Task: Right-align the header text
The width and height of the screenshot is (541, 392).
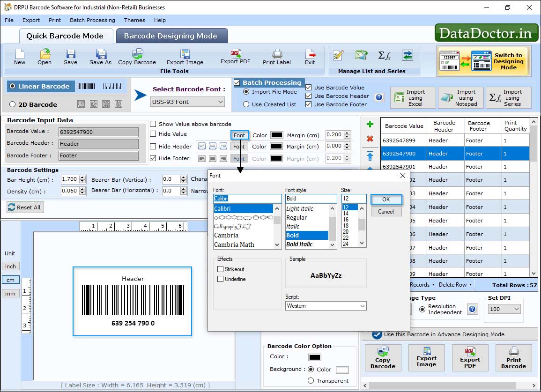Action: [x=223, y=146]
